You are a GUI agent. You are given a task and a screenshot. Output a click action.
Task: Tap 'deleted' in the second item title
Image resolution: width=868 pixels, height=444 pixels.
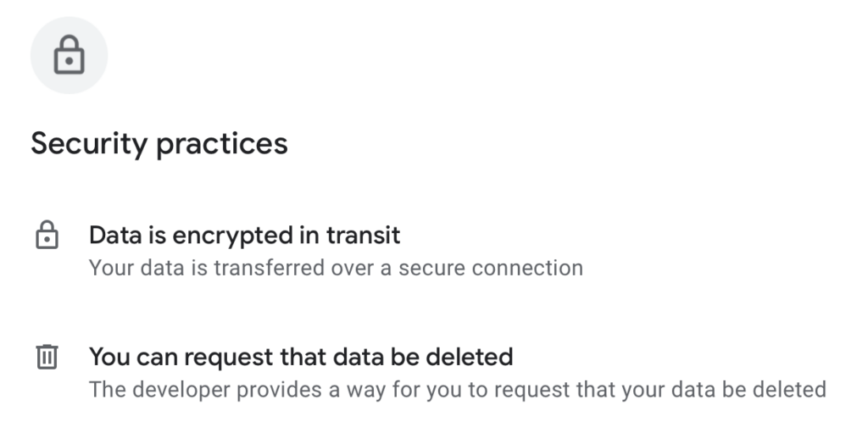coord(476,357)
